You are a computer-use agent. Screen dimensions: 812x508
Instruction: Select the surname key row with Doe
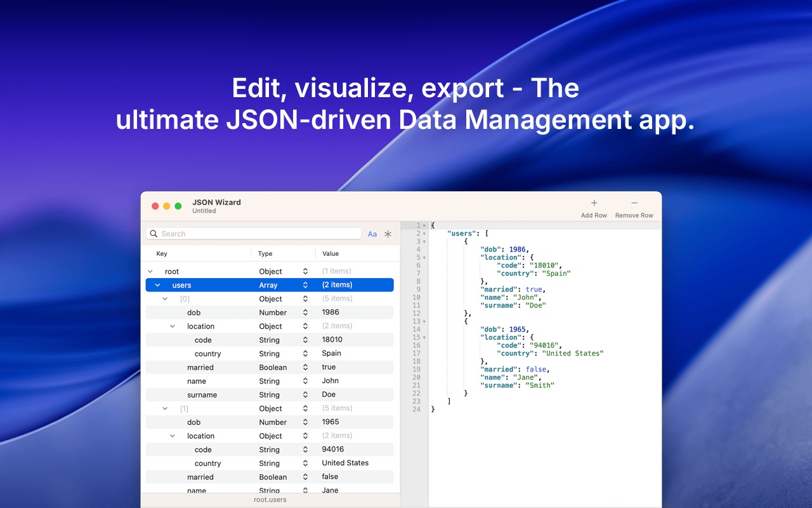270,395
